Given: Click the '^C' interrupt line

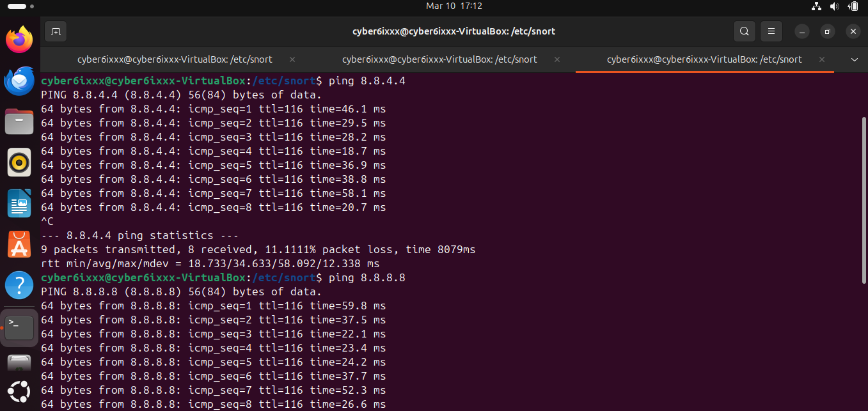Looking at the screenshot, I should pyautogui.click(x=47, y=222).
